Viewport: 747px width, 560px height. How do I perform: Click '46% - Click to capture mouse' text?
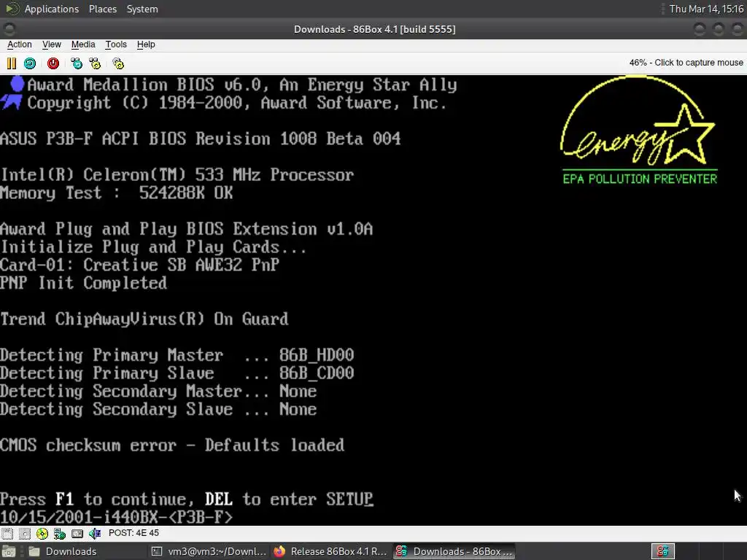686,63
